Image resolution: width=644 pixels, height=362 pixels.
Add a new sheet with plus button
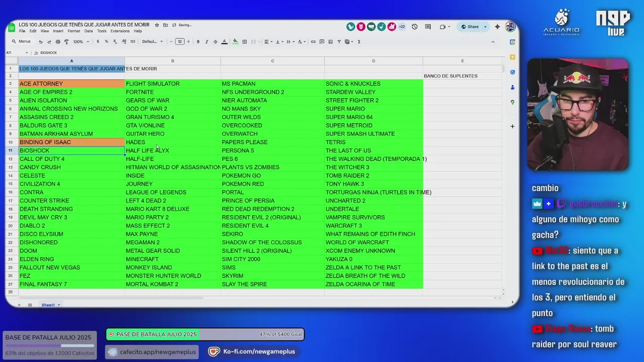[19, 305]
